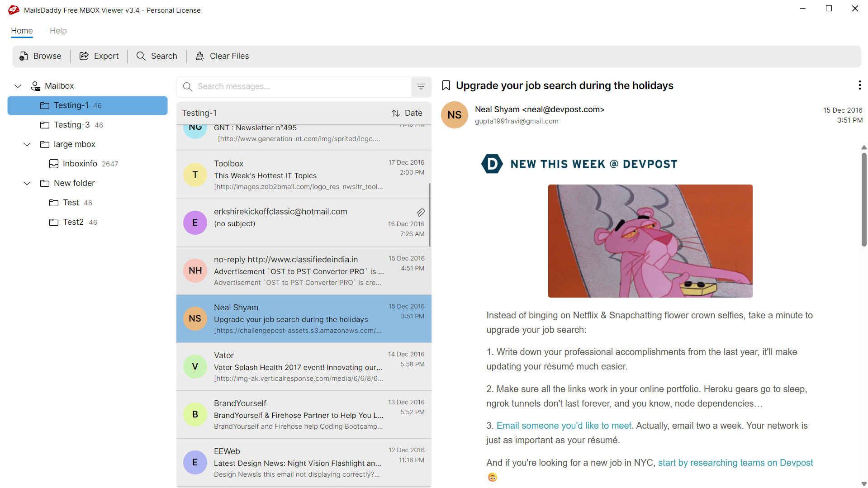Click the email subject heading text
This screenshot has width=868, height=488.
click(x=564, y=85)
